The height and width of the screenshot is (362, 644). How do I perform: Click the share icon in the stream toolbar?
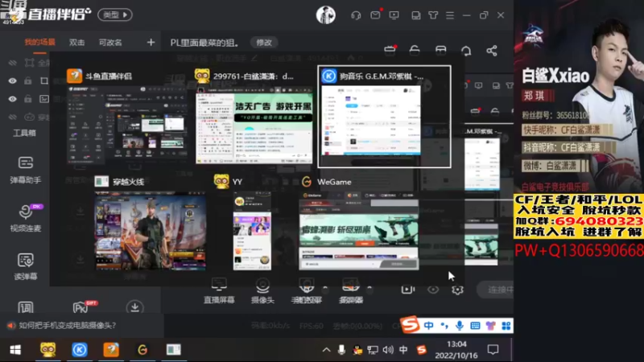(x=492, y=51)
